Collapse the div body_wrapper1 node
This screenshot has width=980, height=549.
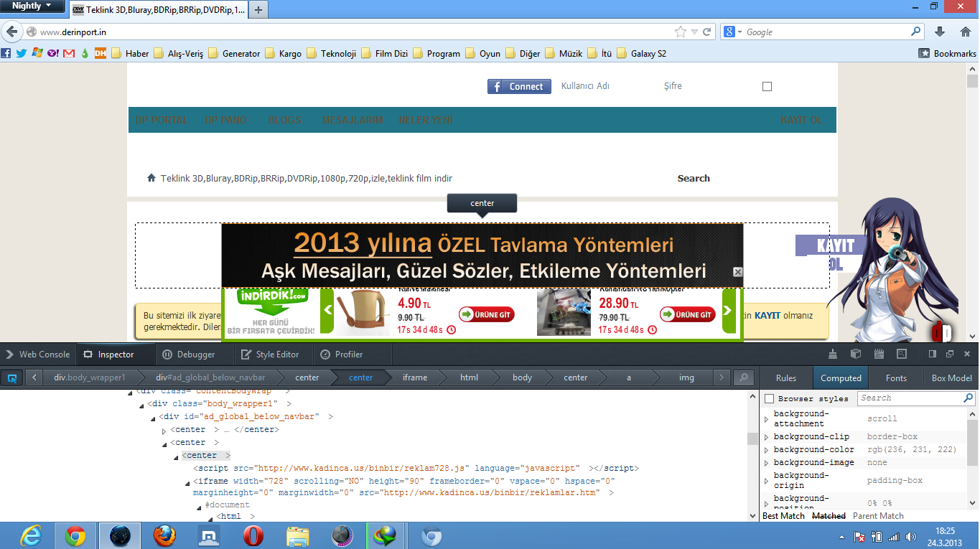click(141, 404)
